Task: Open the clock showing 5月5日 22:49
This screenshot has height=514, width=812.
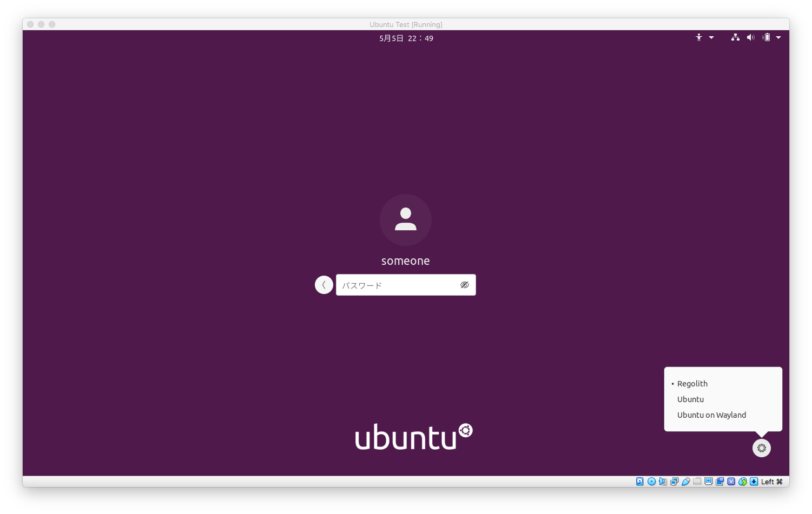Action: click(x=406, y=38)
